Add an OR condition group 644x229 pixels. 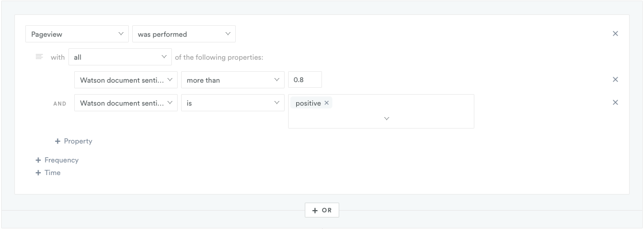pyautogui.click(x=322, y=210)
